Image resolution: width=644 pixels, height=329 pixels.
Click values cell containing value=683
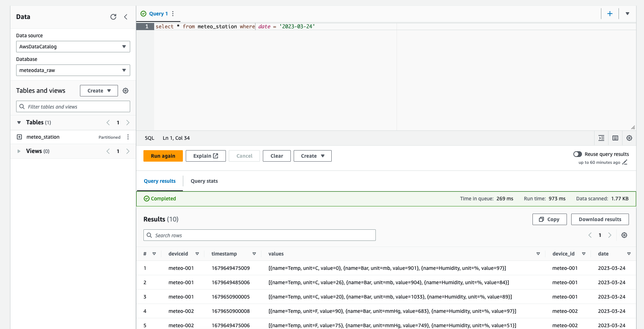(392, 311)
